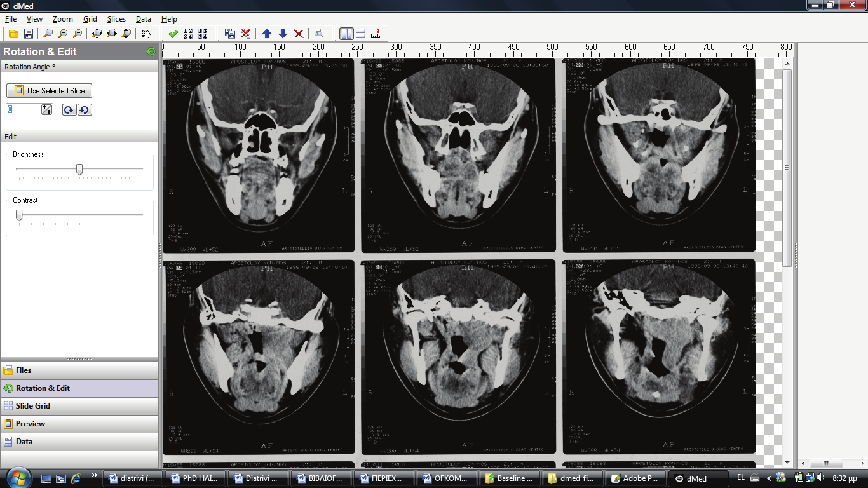
Task: Select the bottom-right CT slice image
Action: click(659, 357)
